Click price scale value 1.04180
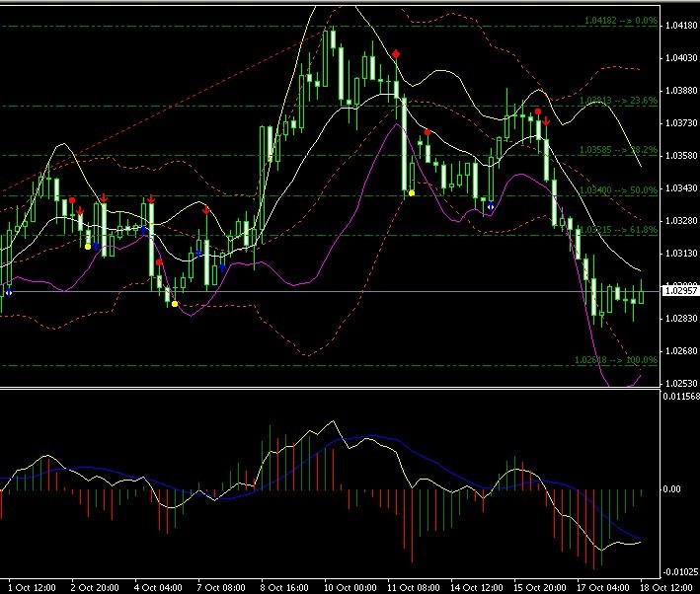The height and width of the screenshot is (594, 700). 681,26
